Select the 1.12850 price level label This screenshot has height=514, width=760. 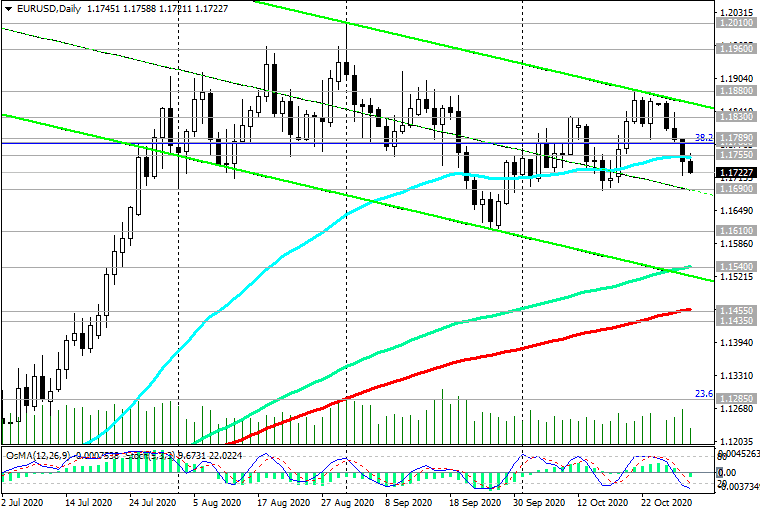tap(736, 399)
